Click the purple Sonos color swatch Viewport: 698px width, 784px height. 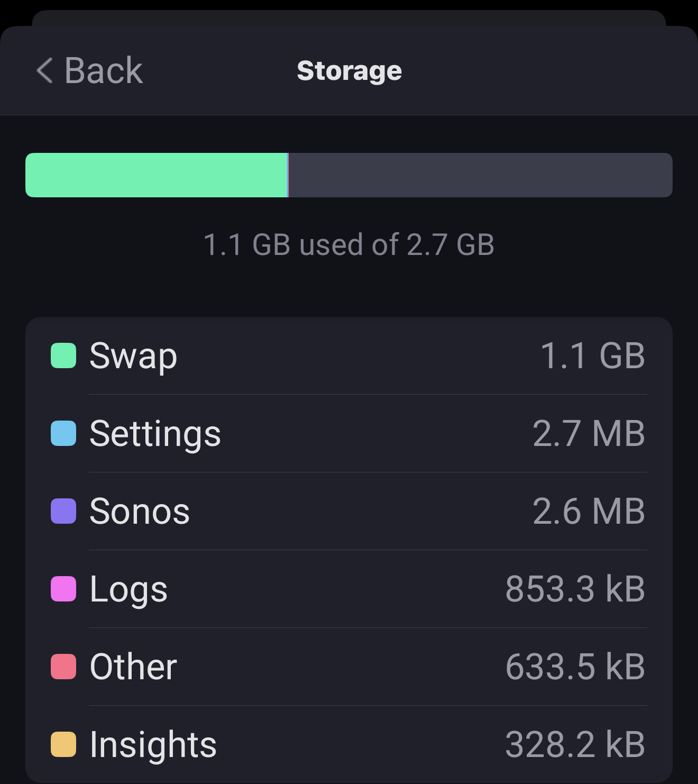click(x=63, y=511)
